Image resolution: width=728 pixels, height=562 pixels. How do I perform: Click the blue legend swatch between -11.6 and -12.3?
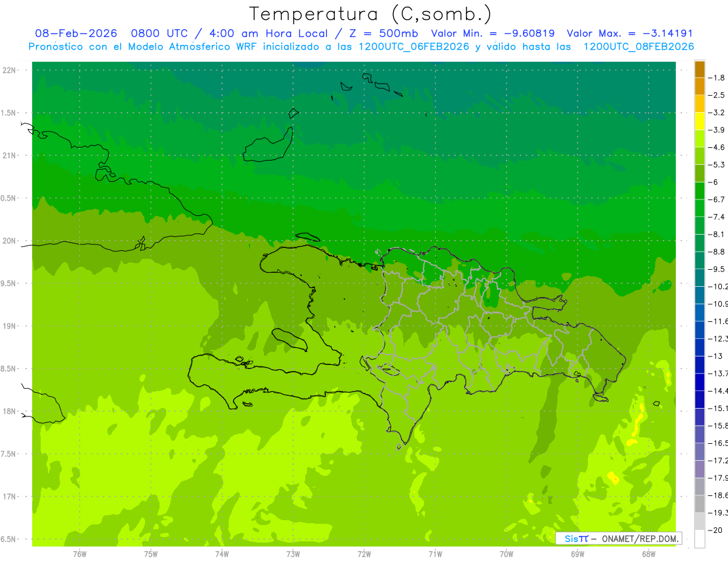[699, 330]
